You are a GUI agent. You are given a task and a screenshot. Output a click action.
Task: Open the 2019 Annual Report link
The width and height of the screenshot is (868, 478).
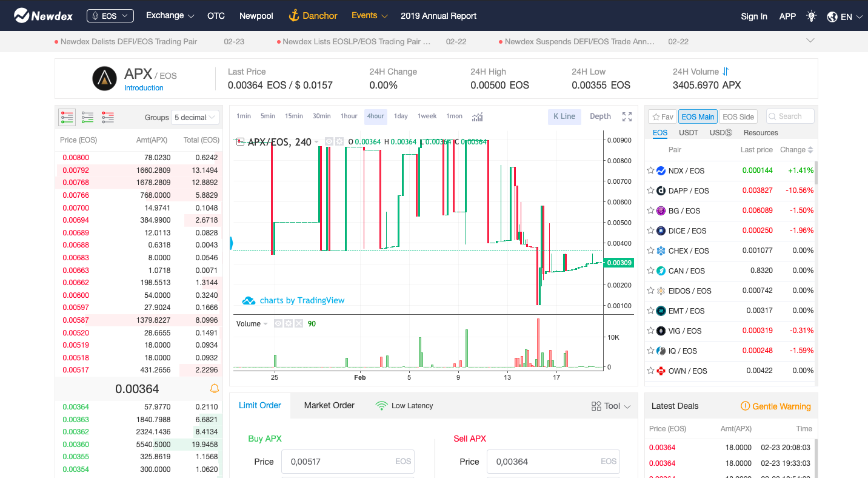438,16
